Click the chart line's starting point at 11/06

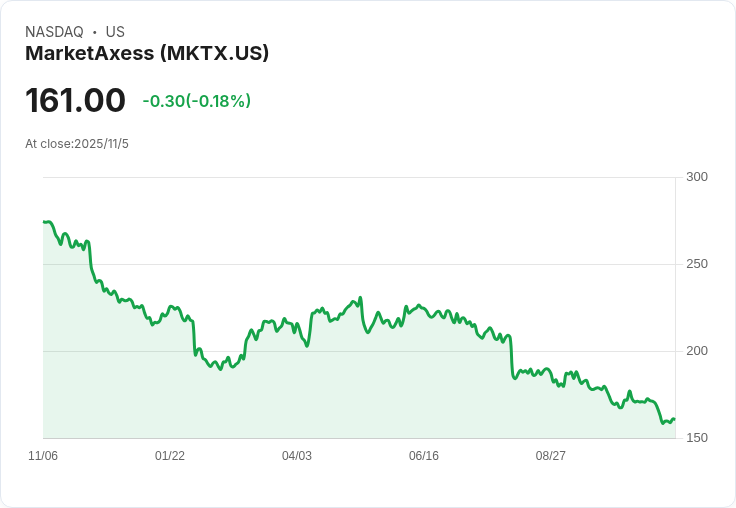44,222
